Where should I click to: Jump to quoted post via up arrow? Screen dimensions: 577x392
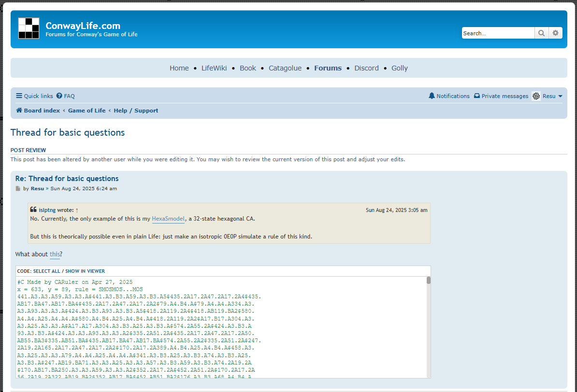(77, 210)
